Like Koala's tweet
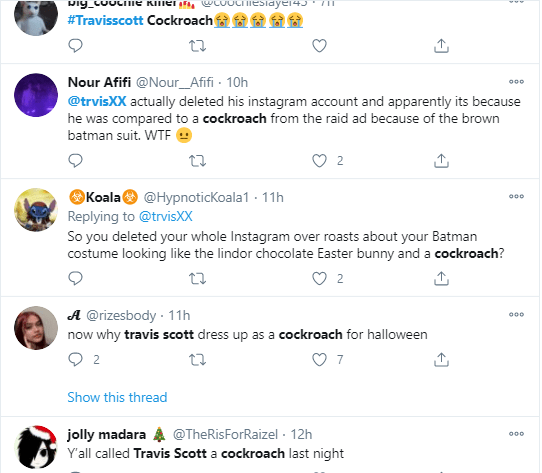The width and height of the screenshot is (542, 473). (319, 278)
